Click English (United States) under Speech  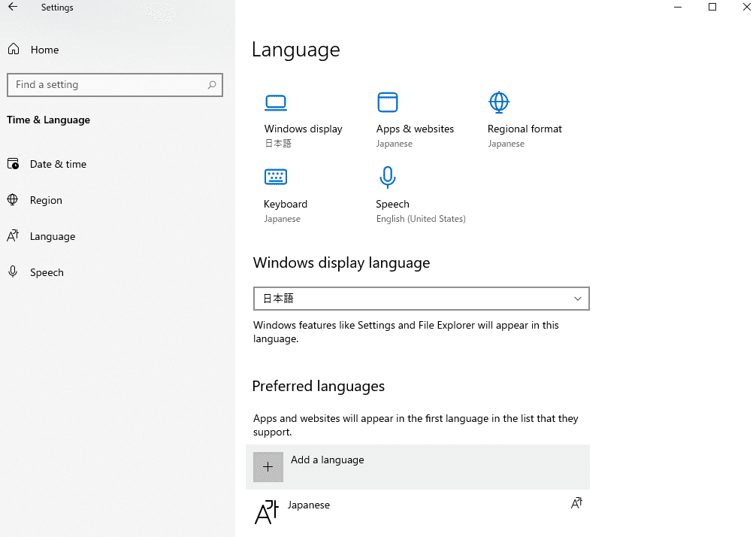click(x=421, y=219)
